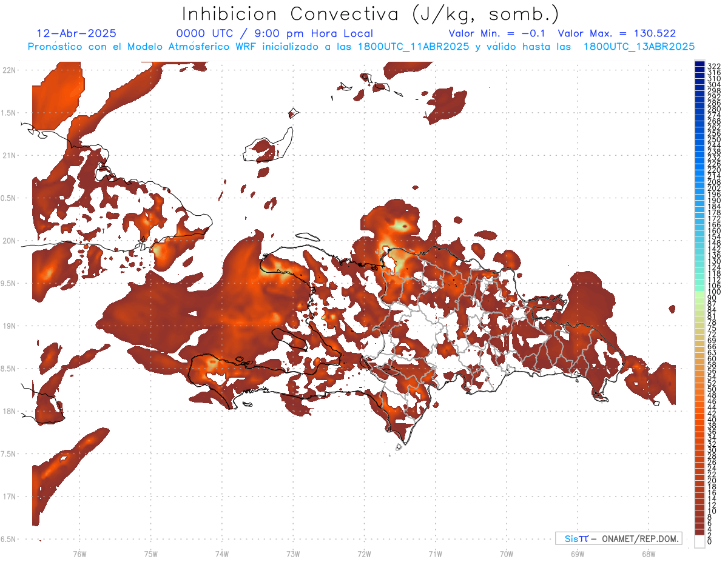Click the '70W' longitude label
The image size is (728, 562).
tap(507, 554)
